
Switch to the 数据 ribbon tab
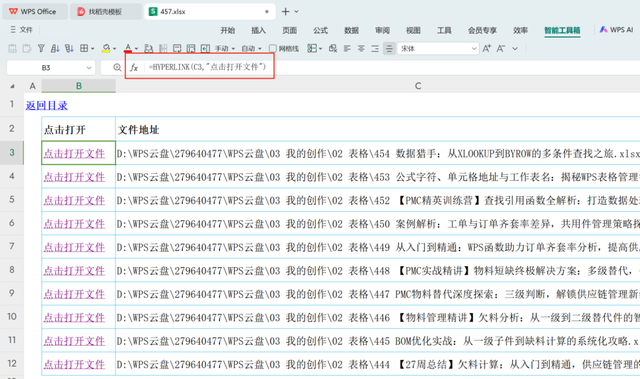(x=351, y=30)
